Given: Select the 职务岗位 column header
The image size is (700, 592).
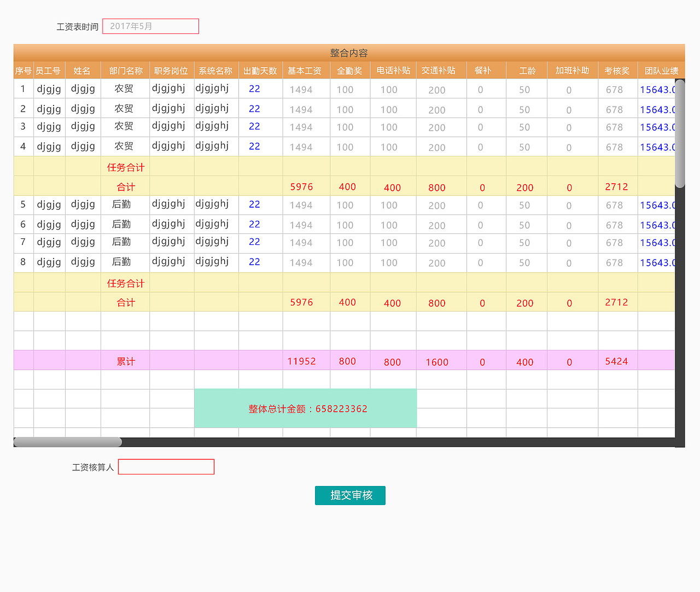Looking at the screenshot, I should [x=172, y=71].
